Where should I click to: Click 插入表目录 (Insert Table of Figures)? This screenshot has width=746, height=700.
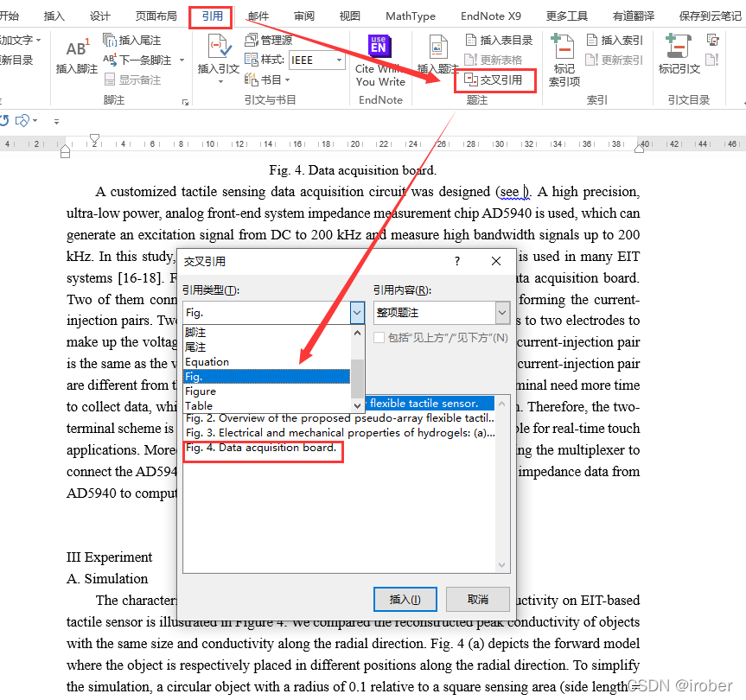(x=499, y=40)
